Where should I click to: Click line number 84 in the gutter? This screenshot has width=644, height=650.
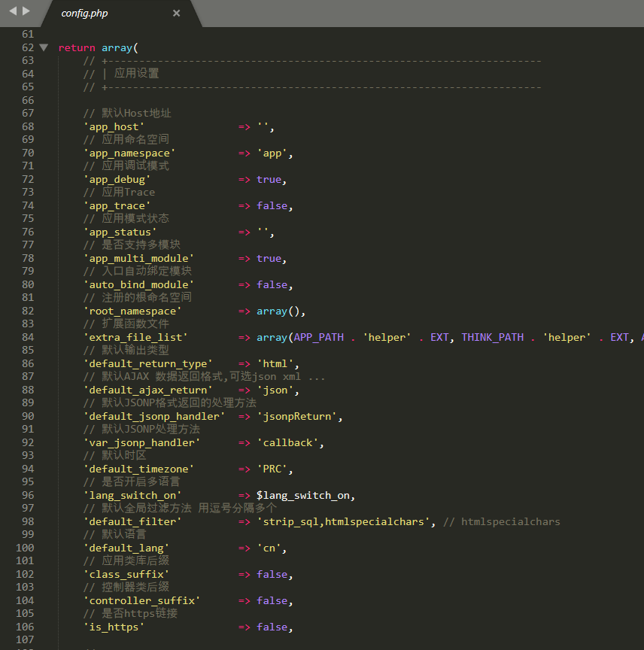(28, 337)
